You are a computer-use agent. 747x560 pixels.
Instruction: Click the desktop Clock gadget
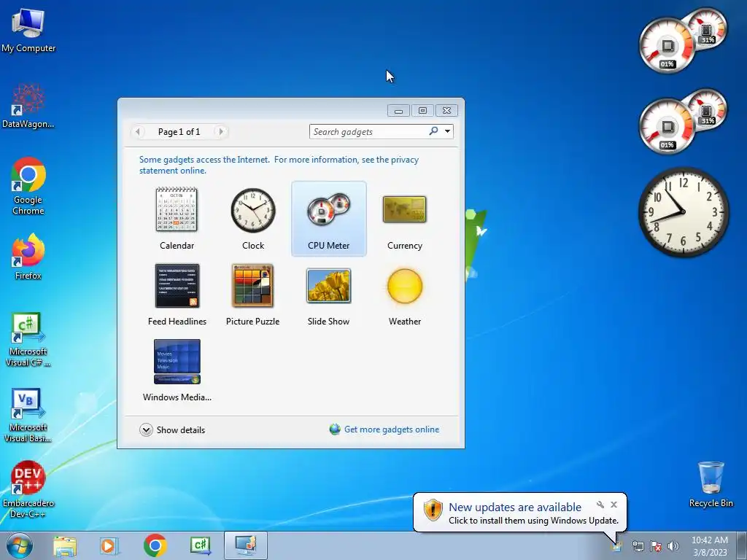pos(683,212)
